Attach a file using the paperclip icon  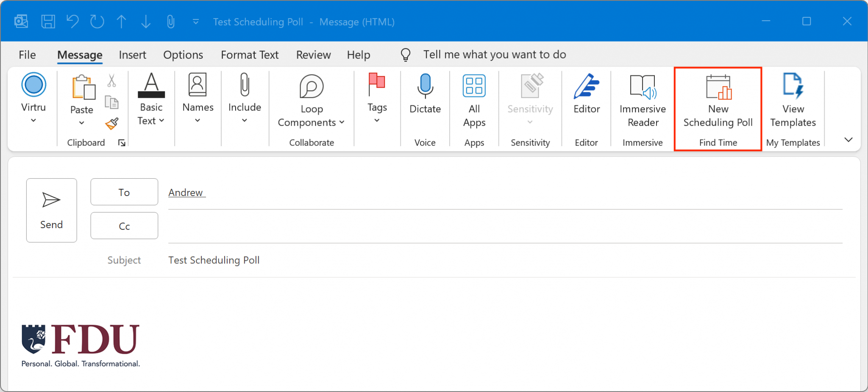click(170, 22)
